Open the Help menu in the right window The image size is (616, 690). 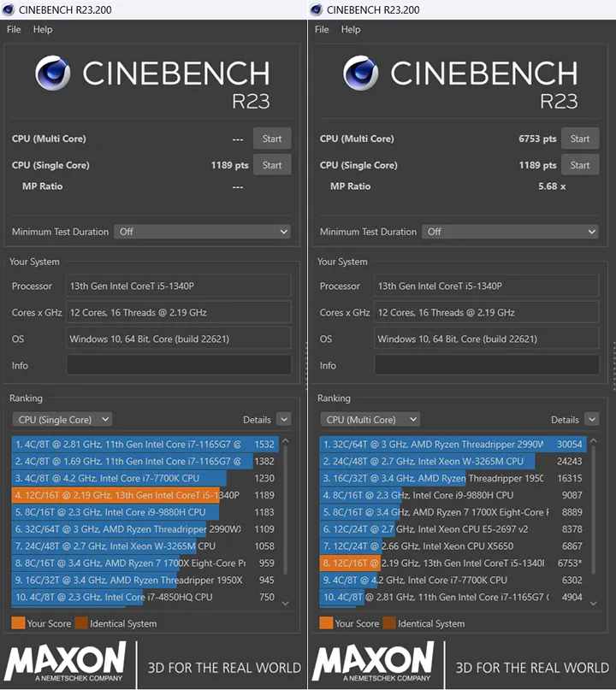pyautogui.click(x=351, y=29)
